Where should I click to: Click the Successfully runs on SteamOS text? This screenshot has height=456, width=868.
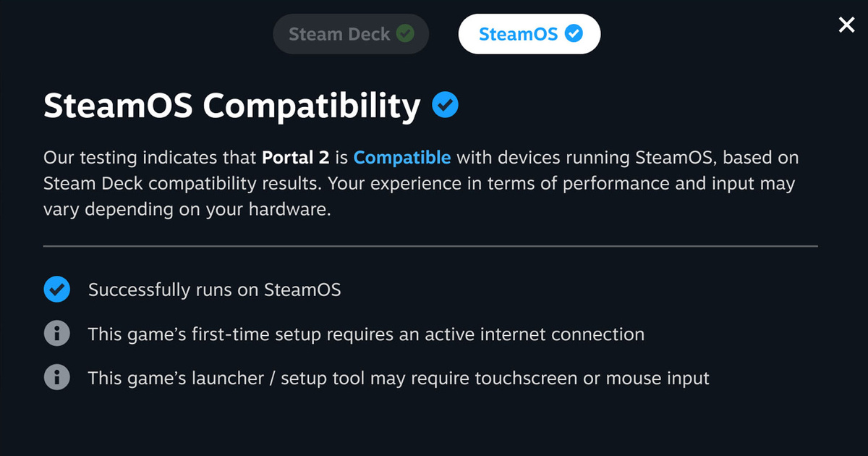coord(214,290)
